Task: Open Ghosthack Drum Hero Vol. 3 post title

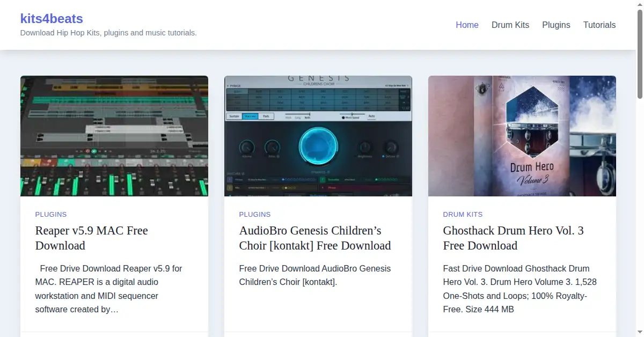Action: [514, 238]
